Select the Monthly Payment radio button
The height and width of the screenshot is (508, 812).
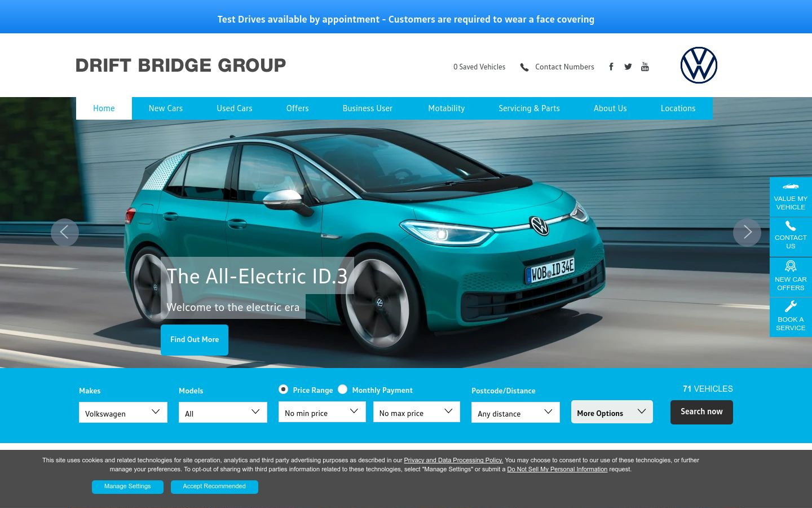coord(343,389)
